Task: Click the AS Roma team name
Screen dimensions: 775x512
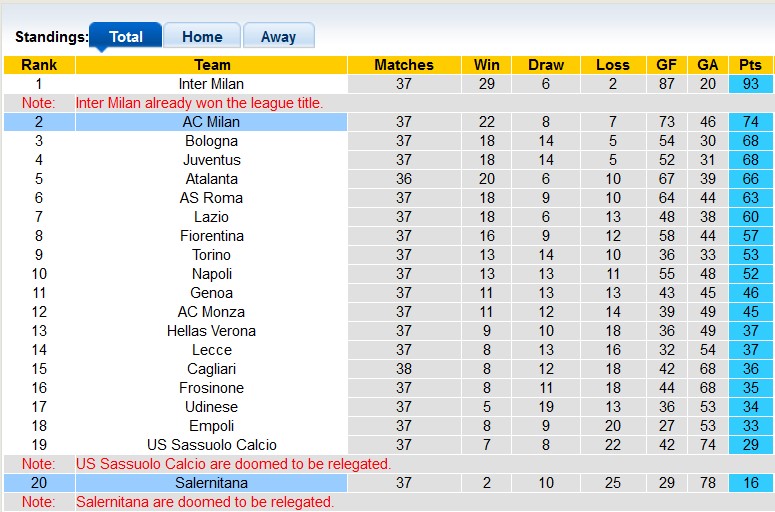Action: [211, 198]
